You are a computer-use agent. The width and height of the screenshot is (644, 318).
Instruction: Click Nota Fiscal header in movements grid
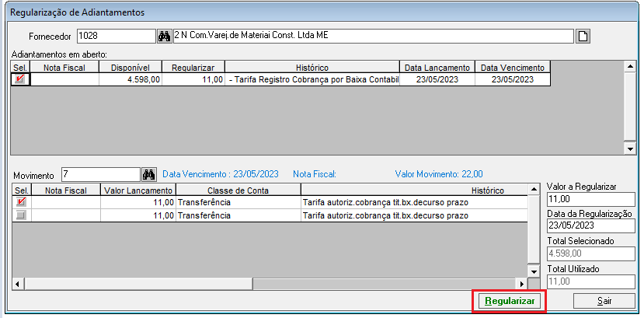[x=66, y=190]
